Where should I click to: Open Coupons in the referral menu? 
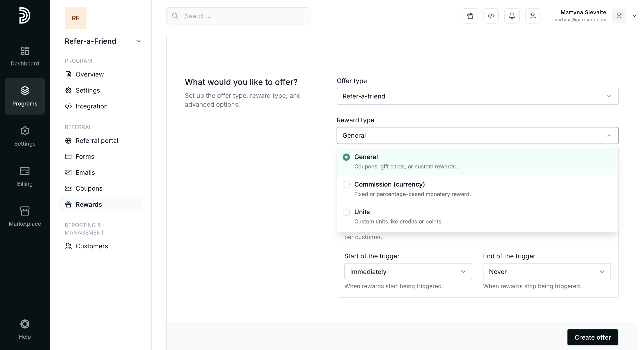pyautogui.click(x=89, y=188)
